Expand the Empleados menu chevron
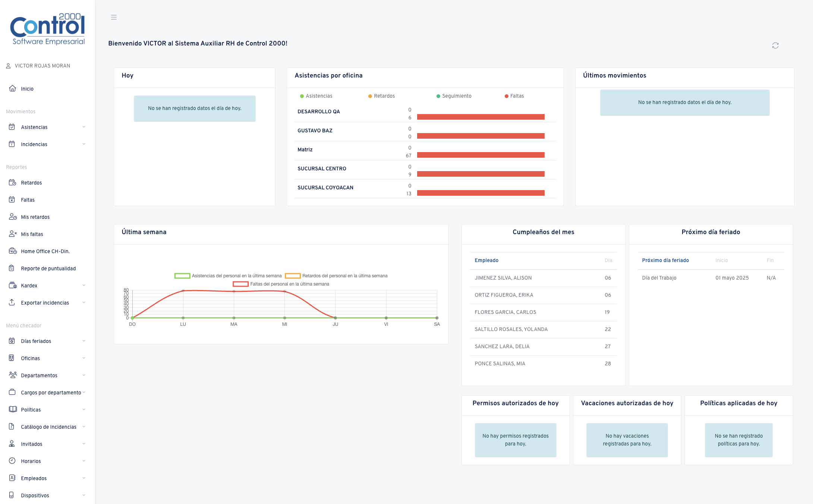The height and width of the screenshot is (504, 813). pos(84,478)
